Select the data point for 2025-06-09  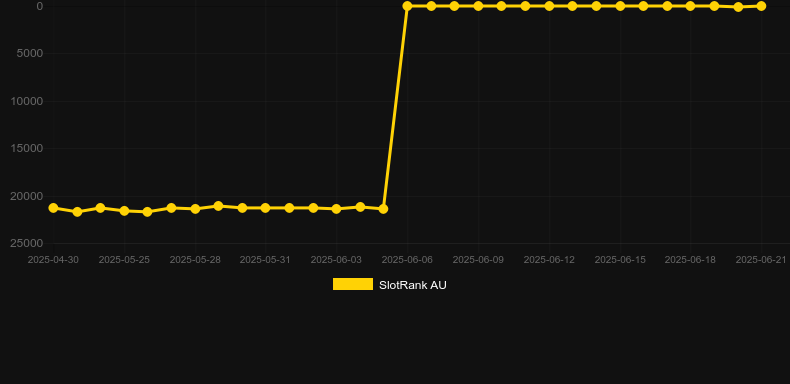coord(478,6)
